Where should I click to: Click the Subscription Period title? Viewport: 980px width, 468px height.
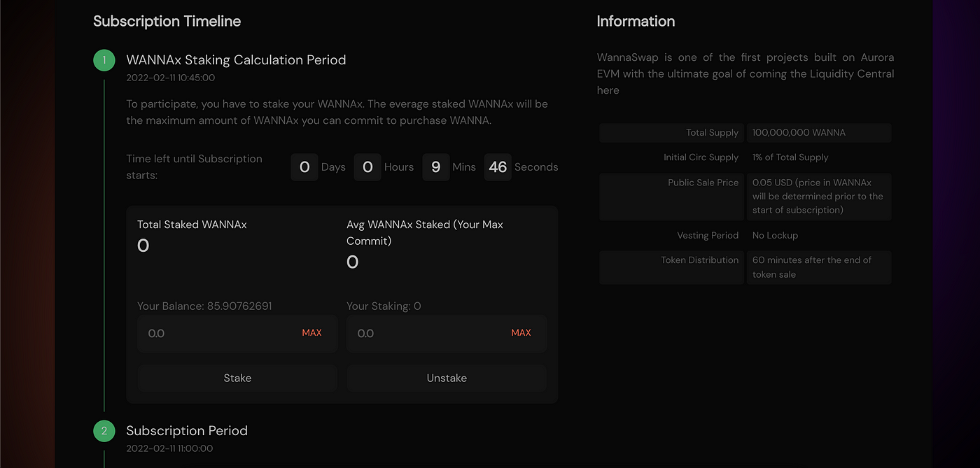click(x=187, y=431)
